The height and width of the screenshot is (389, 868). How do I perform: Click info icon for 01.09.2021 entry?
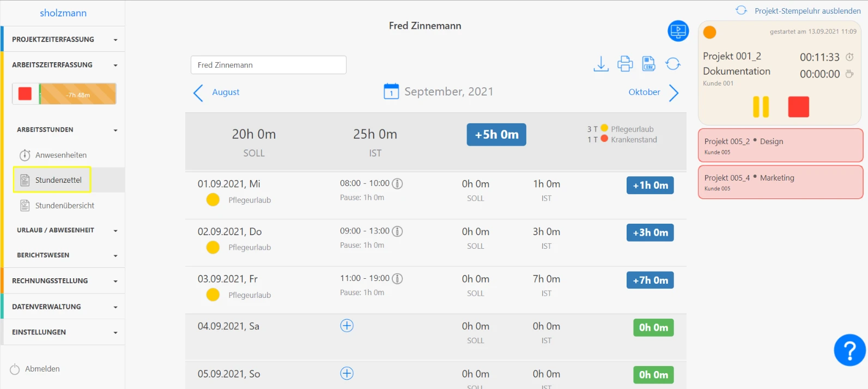398,184
